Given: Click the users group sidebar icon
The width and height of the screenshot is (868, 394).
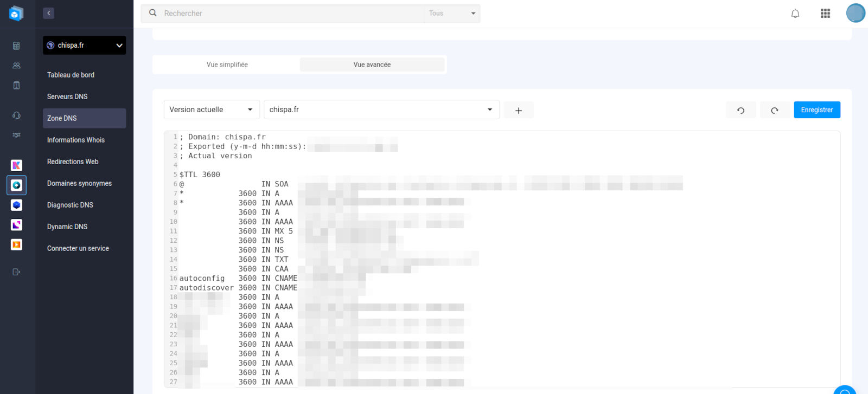Looking at the screenshot, I should 16,66.
